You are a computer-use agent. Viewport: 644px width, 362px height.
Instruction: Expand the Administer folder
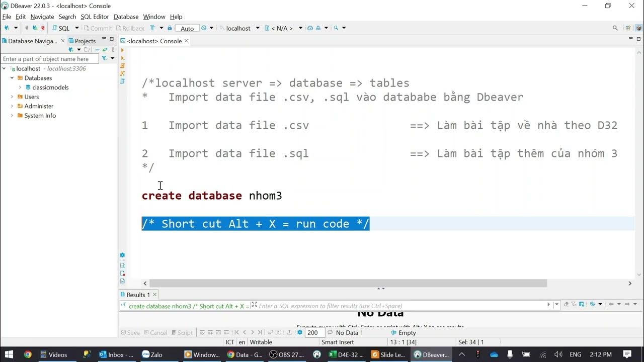12,106
